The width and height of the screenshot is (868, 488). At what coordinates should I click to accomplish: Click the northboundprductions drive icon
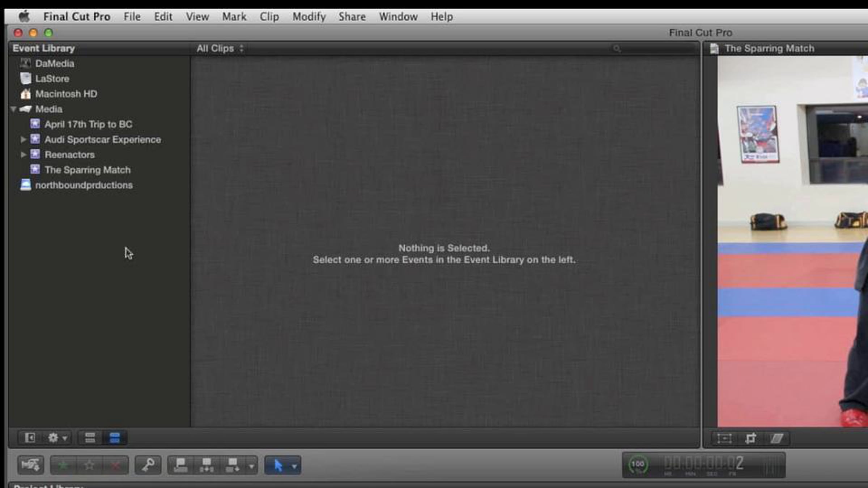25,185
